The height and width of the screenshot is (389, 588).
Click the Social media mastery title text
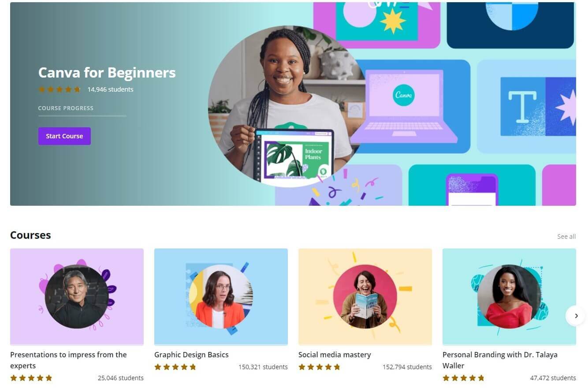pos(335,355)
